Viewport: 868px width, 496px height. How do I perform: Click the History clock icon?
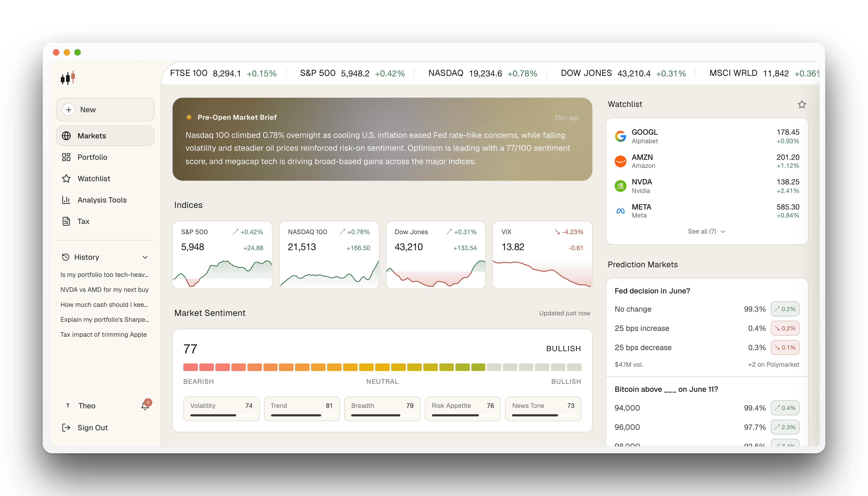coord(66,257)
